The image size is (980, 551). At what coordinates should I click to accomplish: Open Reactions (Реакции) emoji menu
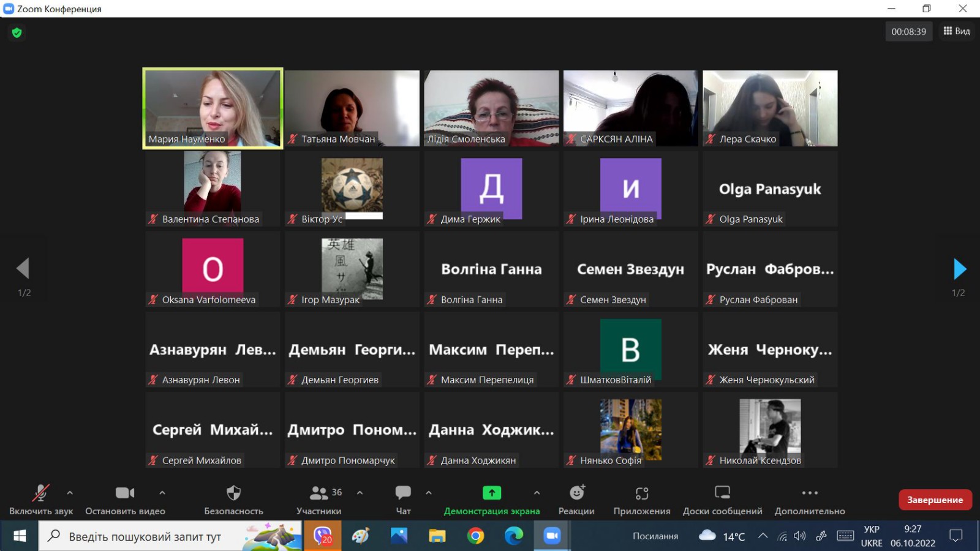click(576, 493)
